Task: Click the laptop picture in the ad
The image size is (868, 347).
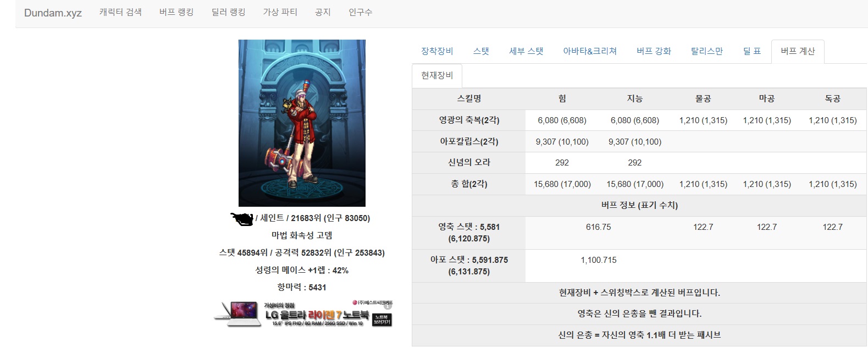Action: pyautogui.click(x=237, y=315)
